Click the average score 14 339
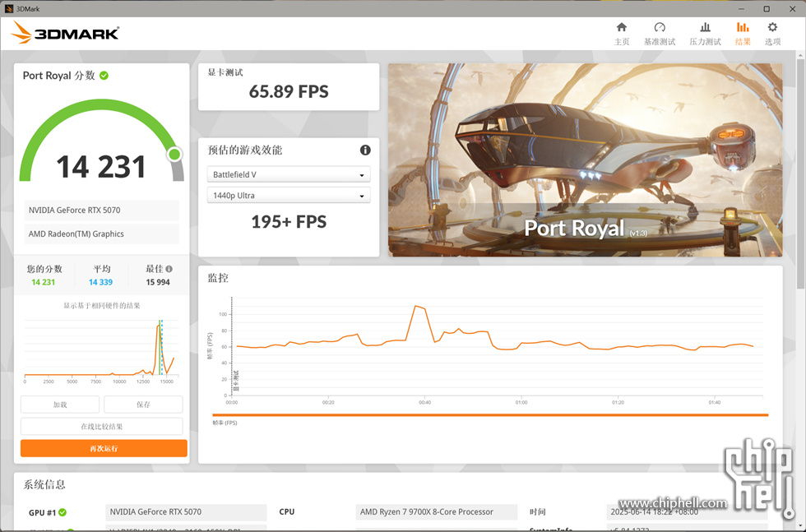The width and height of the screenshot is (806, 532). click(x=100, y=282)
